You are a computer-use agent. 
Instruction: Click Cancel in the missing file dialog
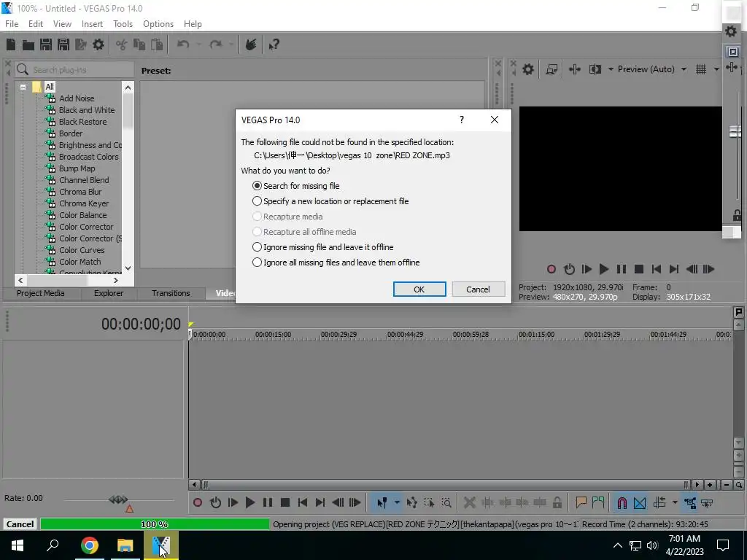478,289
